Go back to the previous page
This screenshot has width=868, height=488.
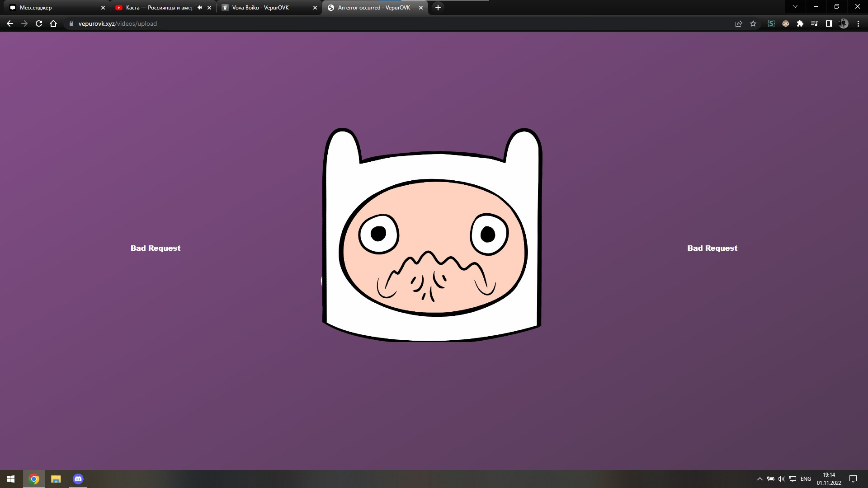click(x=9, y=23)
